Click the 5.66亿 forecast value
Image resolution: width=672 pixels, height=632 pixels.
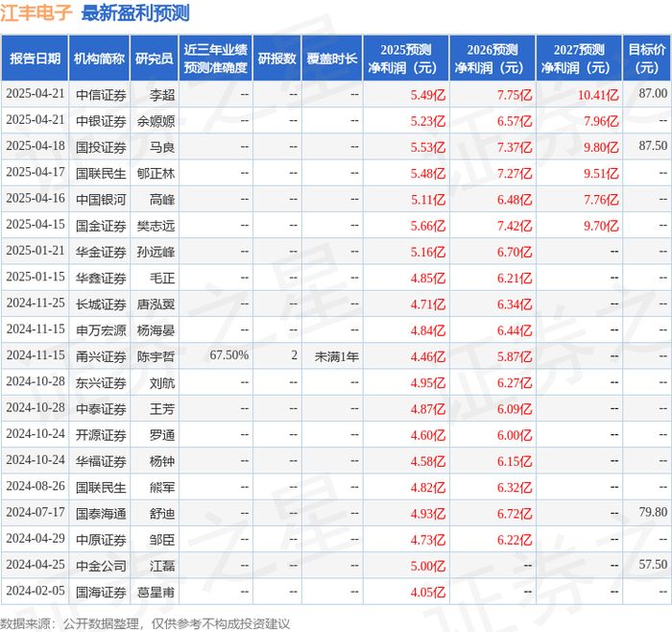coord(428,226)
